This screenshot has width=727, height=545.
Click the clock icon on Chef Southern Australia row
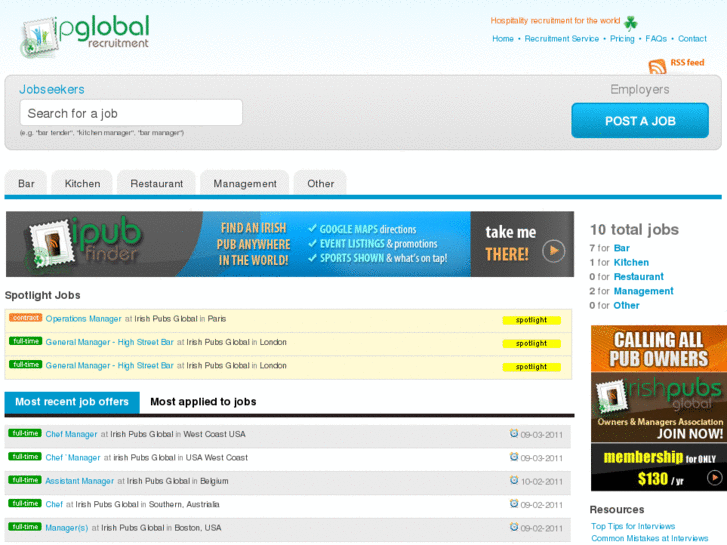point(514,503)
